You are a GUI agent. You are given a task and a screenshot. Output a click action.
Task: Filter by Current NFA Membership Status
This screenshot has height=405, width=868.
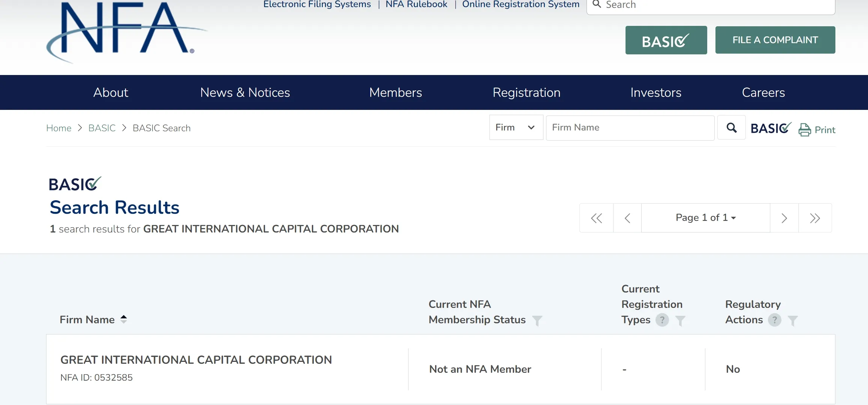(537, 321)
